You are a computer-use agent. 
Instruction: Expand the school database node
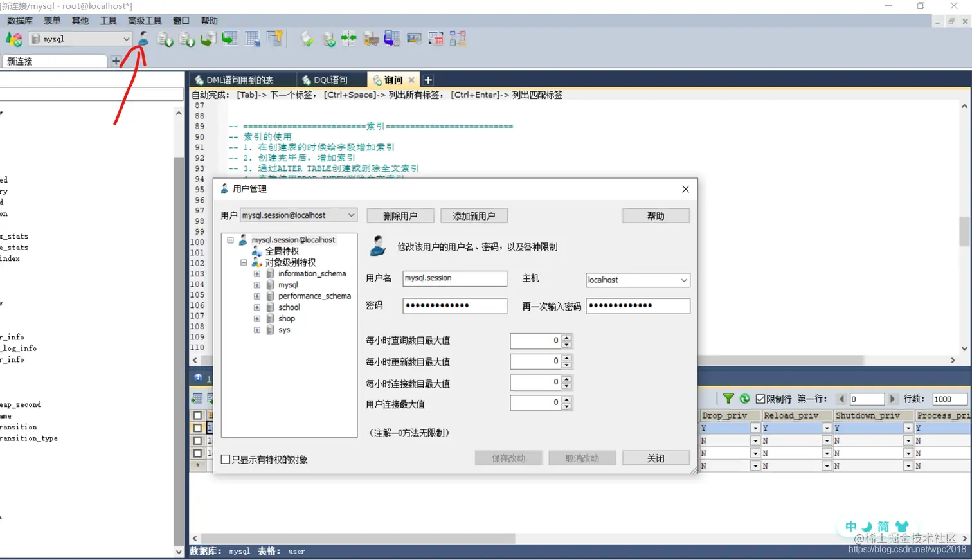tap(257, 307)
